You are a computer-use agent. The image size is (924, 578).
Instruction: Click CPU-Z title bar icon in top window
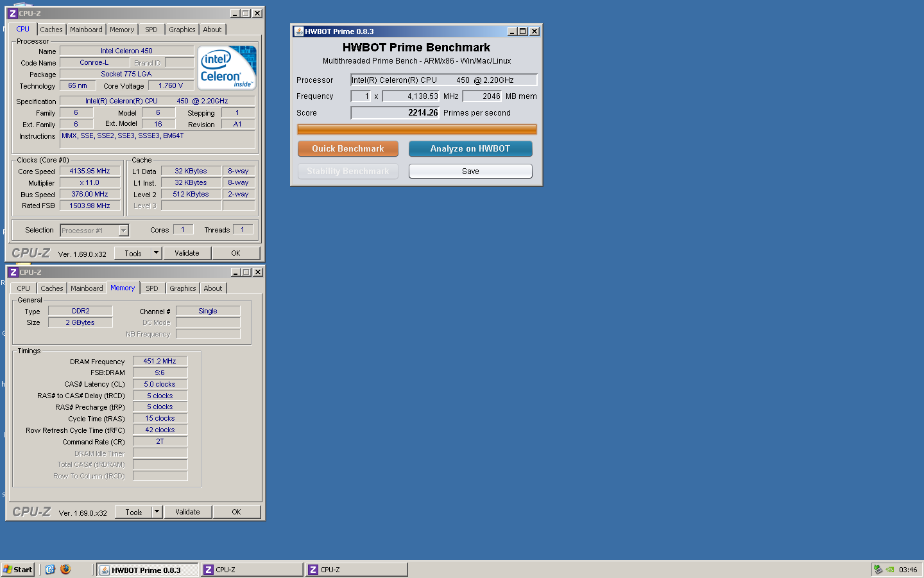point(12,13)
